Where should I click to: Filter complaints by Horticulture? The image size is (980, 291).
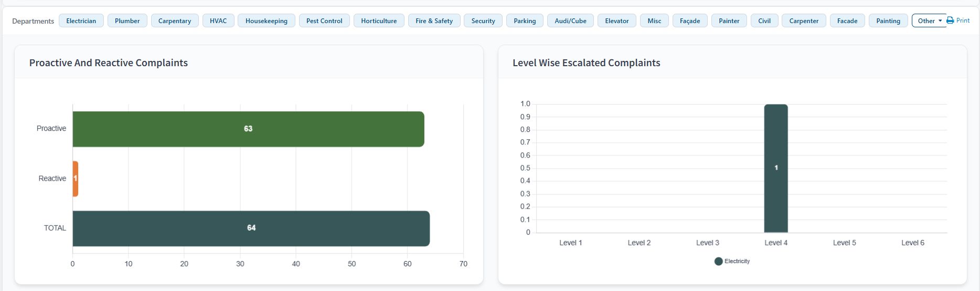(x=379, y=21)
